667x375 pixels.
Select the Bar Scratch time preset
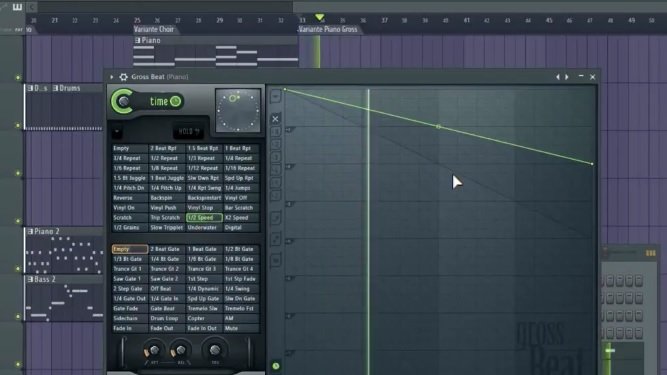(241, 208)
